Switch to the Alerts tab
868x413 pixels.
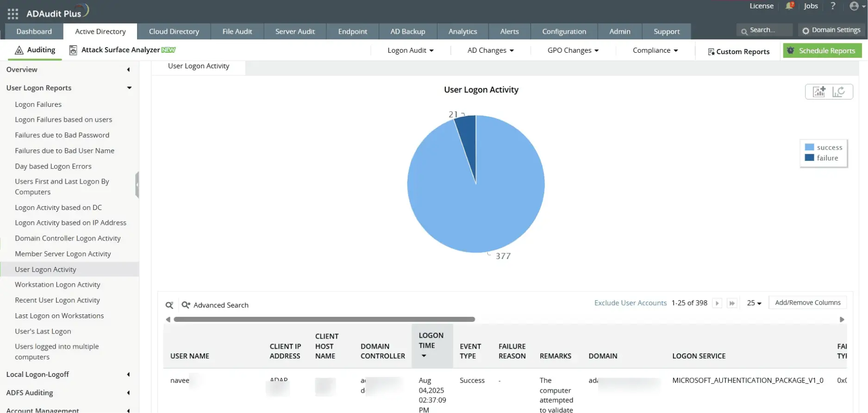click(509, 31)
